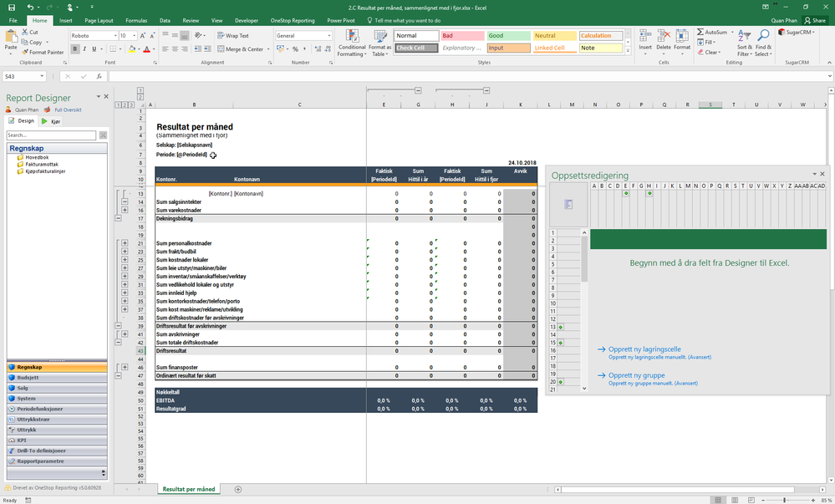This screenshot has width=835, height=504.
Task: Click the Name Box showing S43
Action: point(24,76)
